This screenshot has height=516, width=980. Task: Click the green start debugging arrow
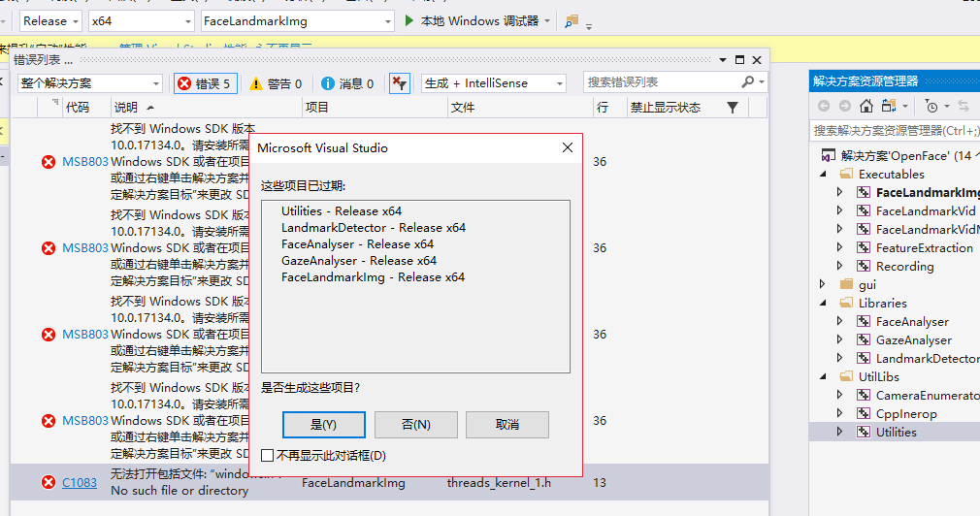tap(409, 20)
